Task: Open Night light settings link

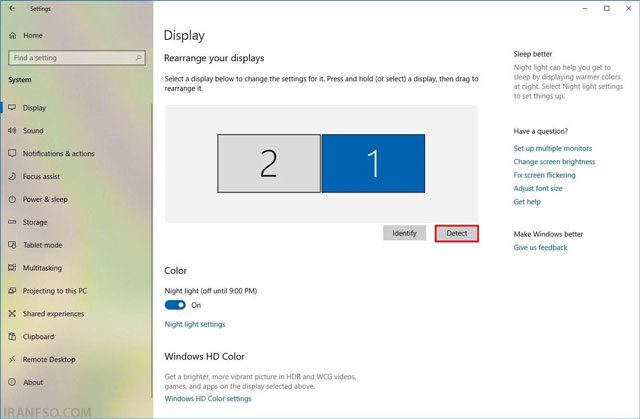Action: (x=195, y=324)
